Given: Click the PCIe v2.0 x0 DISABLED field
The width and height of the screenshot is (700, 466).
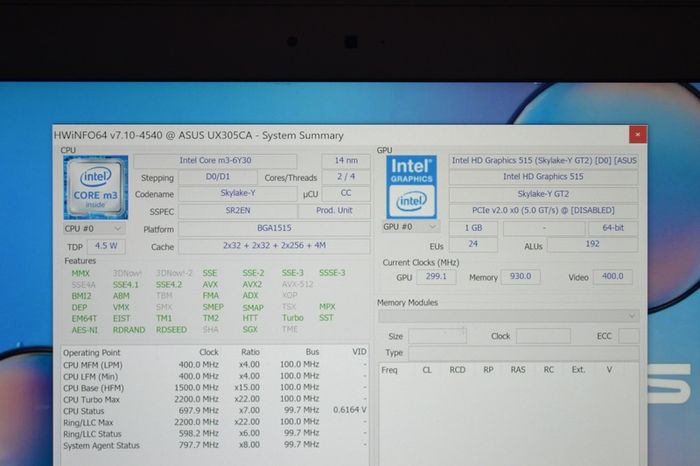Looking at the screenshot, I should click(543, 210).
